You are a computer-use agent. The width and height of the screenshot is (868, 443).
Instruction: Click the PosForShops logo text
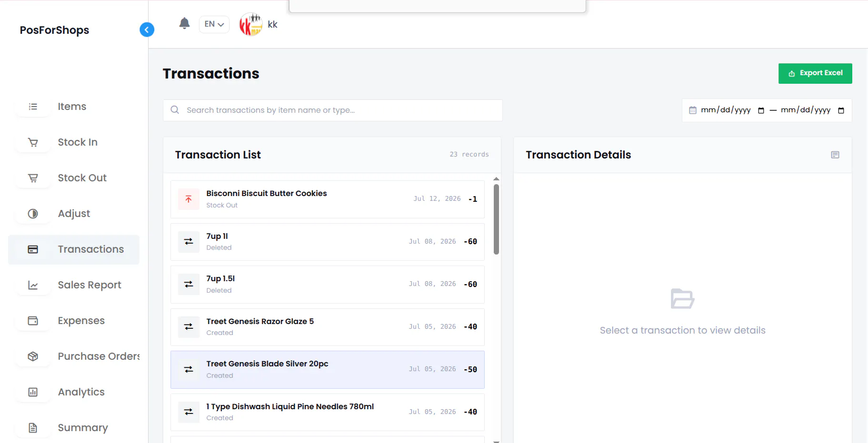pos(54,30)
